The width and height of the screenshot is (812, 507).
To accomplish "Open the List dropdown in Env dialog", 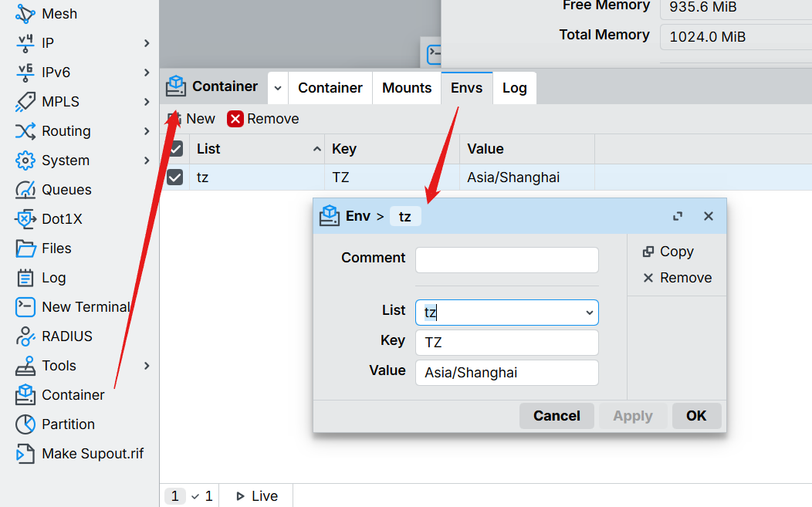I will [589, 313].
